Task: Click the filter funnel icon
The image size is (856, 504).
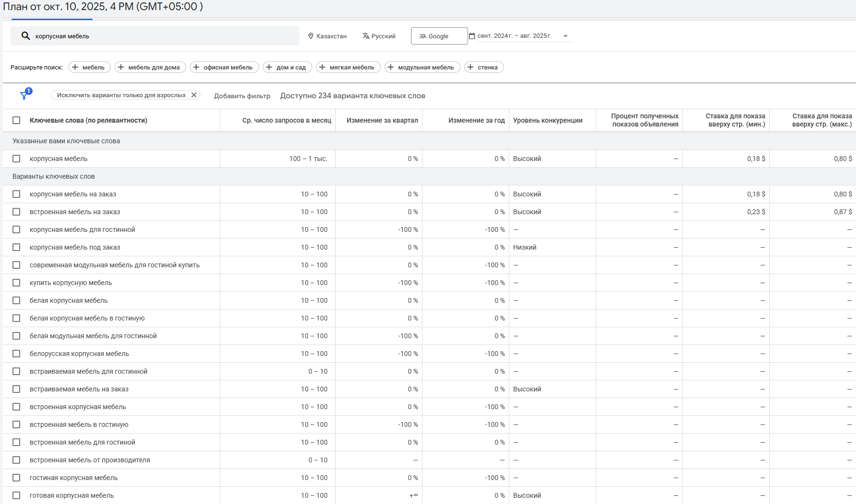Action: pos(24,95)
